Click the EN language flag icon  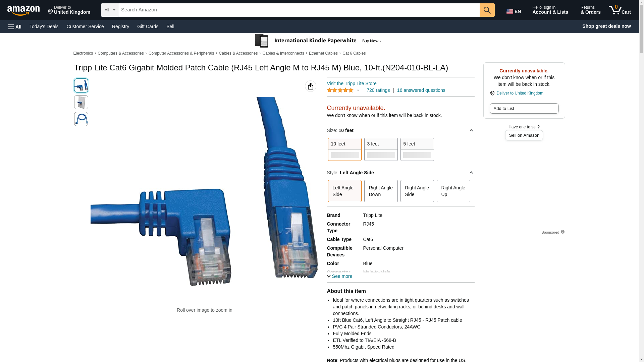[510, 11]
